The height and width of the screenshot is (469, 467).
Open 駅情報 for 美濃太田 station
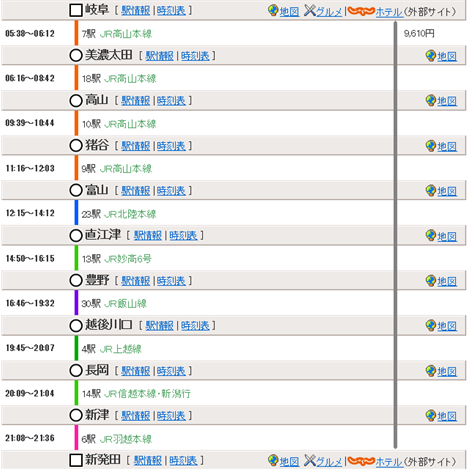coord(160,56)
